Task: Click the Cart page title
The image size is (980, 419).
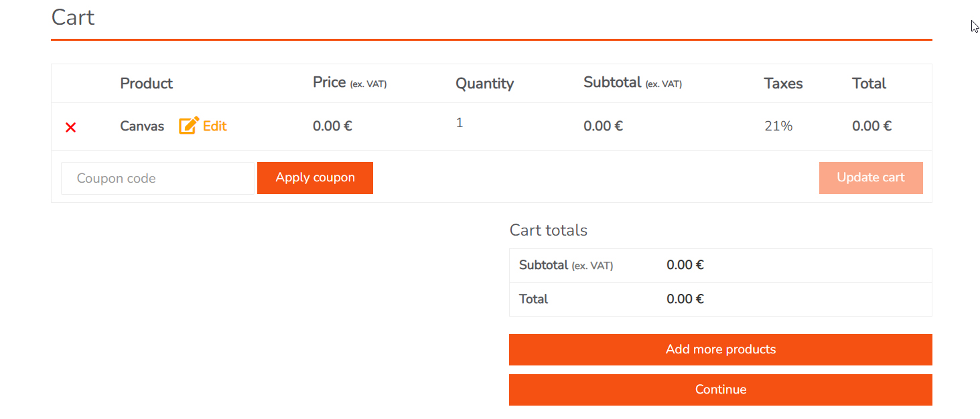Action: (x=73, y=17)
